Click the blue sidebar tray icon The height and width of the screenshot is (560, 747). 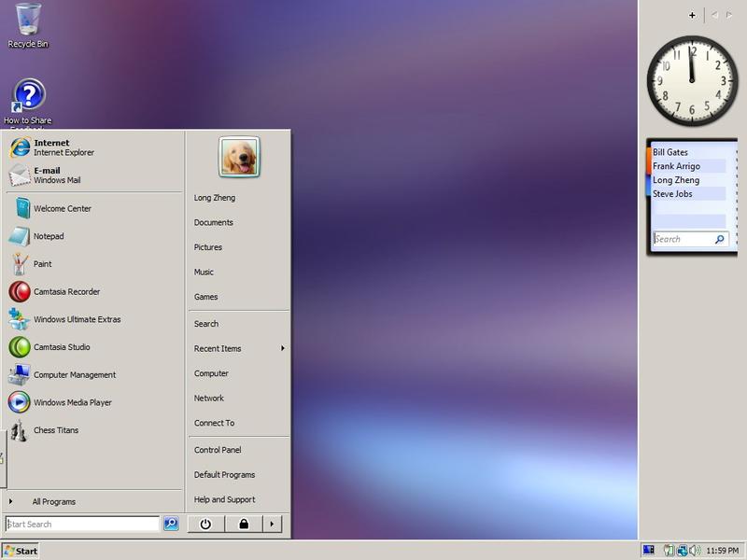648,550
